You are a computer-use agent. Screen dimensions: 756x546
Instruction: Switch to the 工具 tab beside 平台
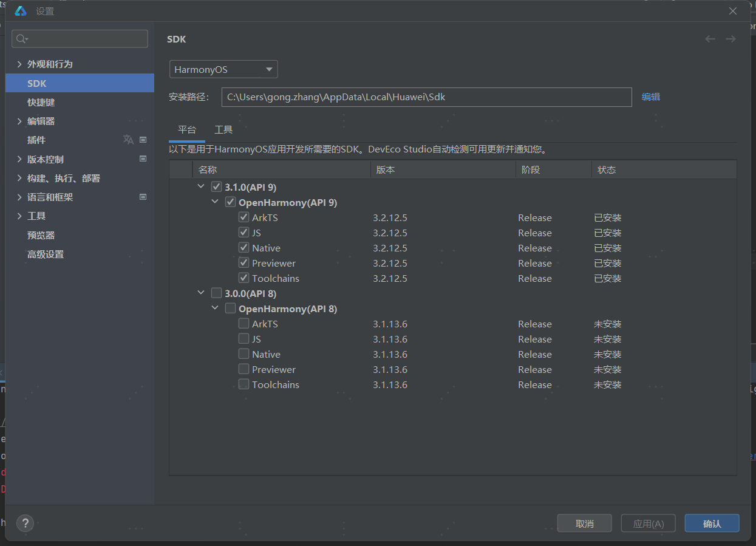tap(223, 129)
